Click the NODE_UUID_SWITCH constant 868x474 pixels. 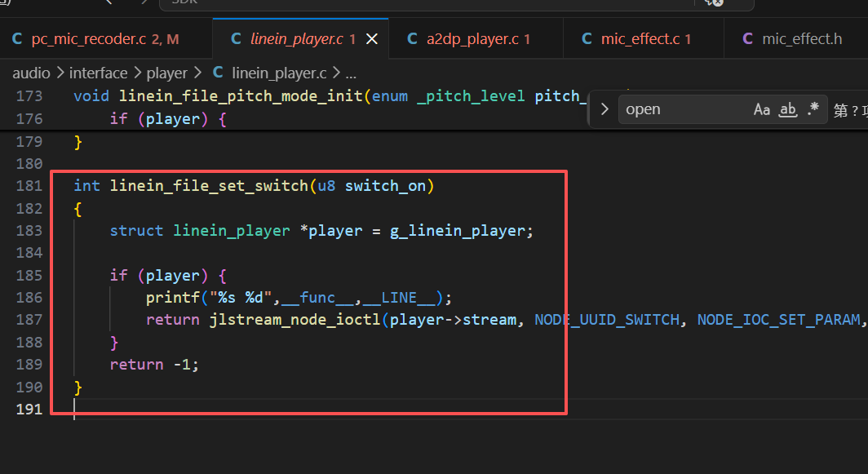pyautogui.click(x=607, y=320)
